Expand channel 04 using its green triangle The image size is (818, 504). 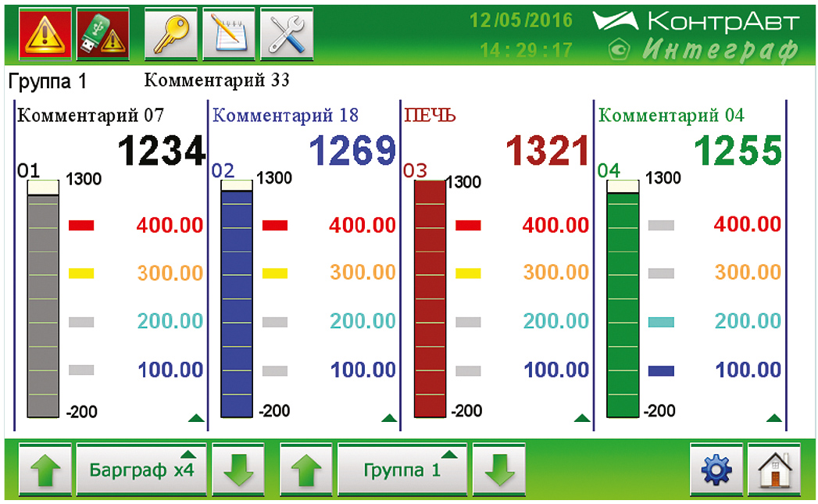[x=774, y=419]
